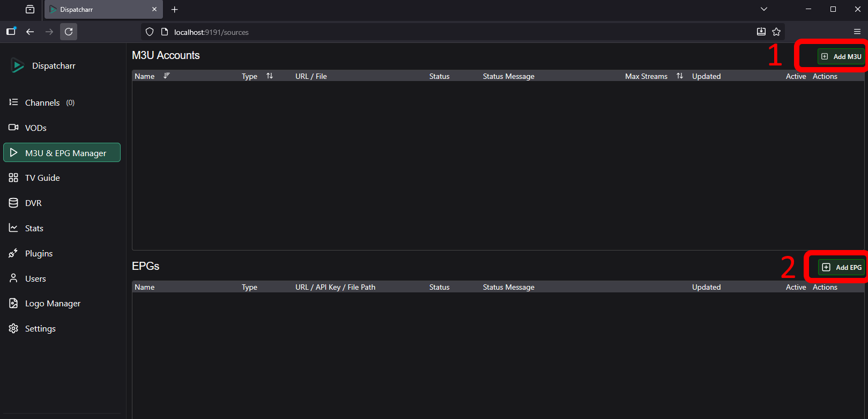Open the DVR section

click(62, 203)
